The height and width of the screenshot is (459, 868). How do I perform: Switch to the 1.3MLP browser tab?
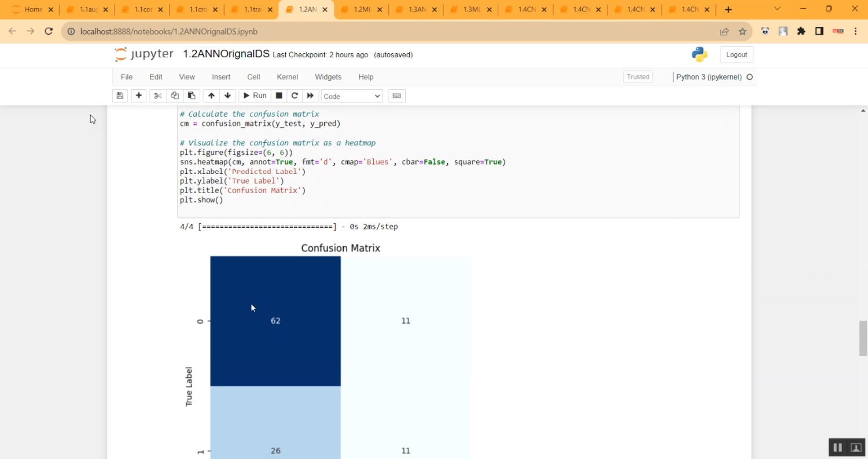click(472, 9)
